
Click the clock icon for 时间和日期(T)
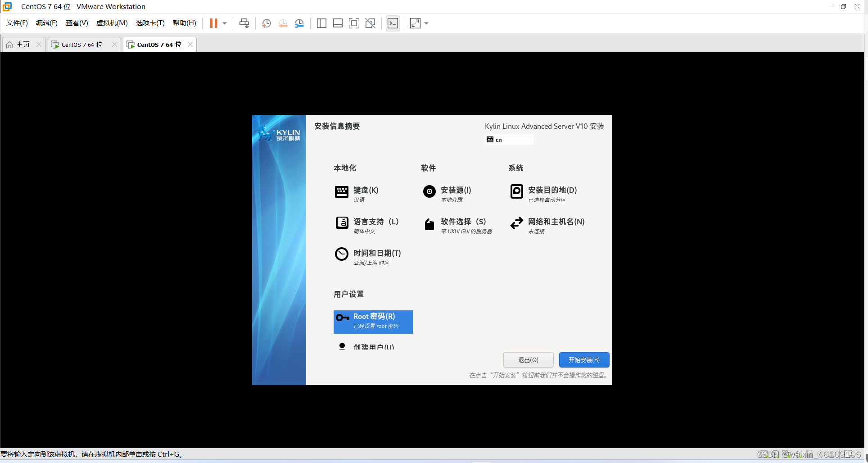(x=342, y=254)
